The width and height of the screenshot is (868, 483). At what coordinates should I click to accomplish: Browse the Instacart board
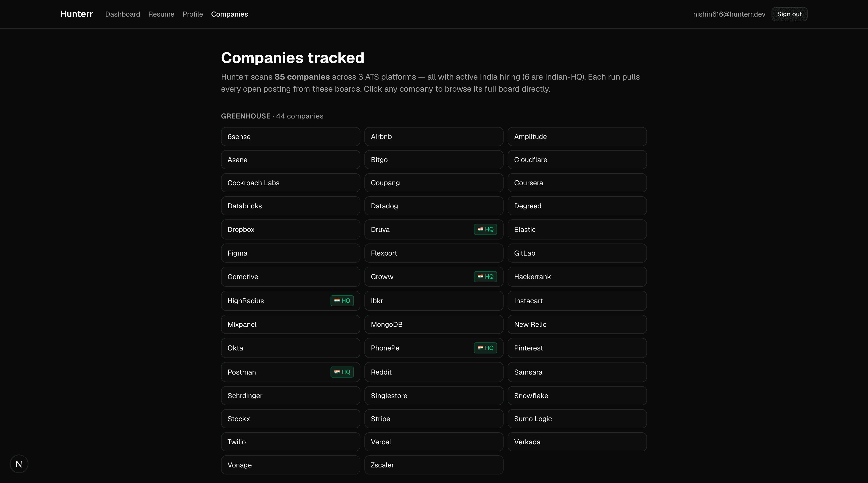[x=577, y=301]
